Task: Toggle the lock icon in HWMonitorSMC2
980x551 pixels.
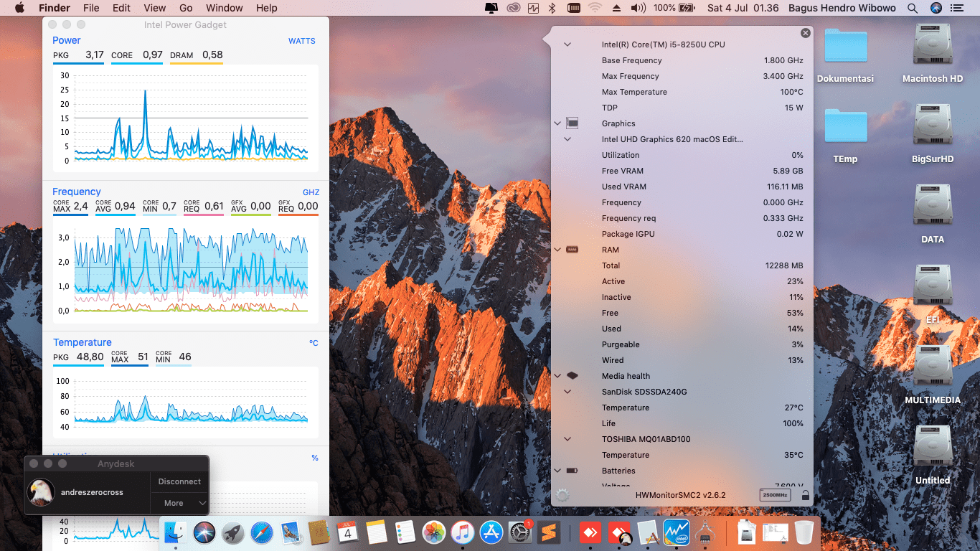Action: pyautogui.click(x=805, y=495)
